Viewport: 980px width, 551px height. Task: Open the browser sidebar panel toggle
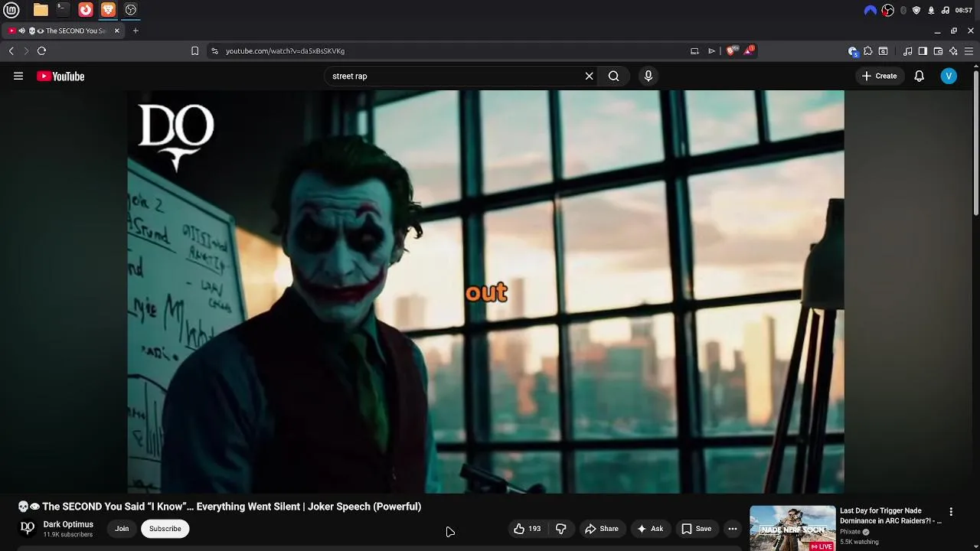click(x=923, y=51)
